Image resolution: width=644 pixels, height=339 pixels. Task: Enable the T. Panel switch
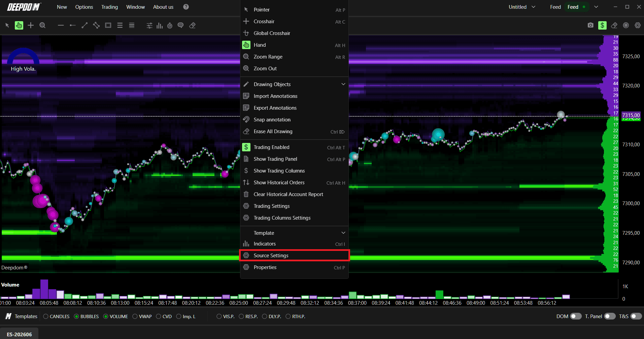[610, 316]
